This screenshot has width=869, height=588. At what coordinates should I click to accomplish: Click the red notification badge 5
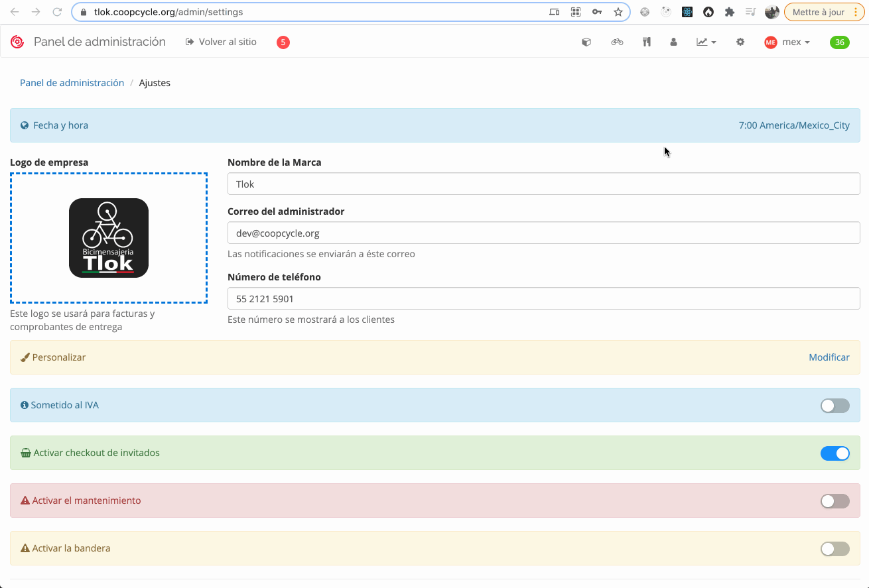pyautogui.click(x=283, y=42)
